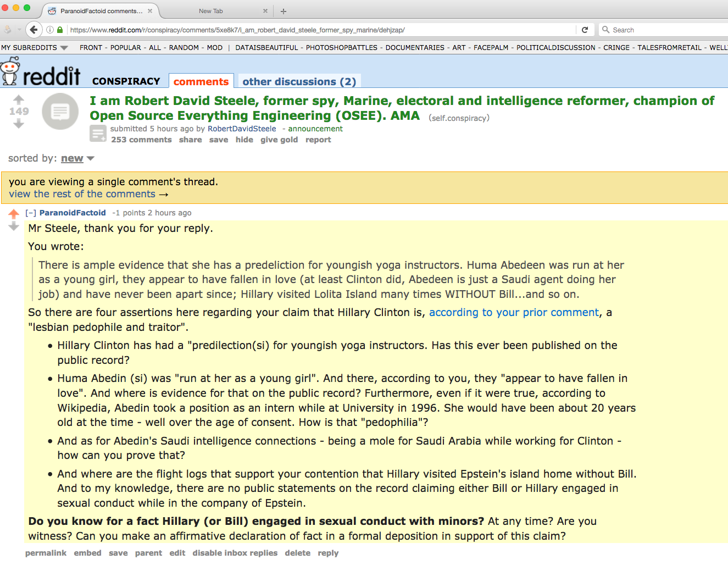Go to the FRONT page link
The width and height of the screenshot is (728, 565).
[x=91, y=48]
